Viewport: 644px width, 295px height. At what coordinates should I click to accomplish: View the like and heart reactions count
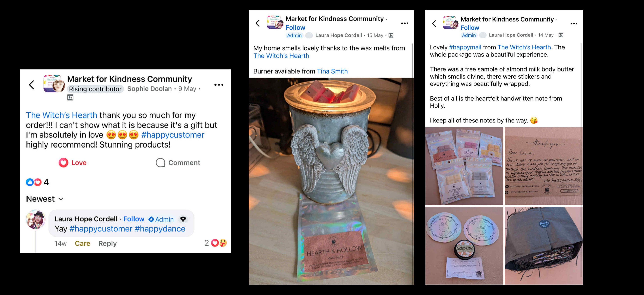pos(37,182)
